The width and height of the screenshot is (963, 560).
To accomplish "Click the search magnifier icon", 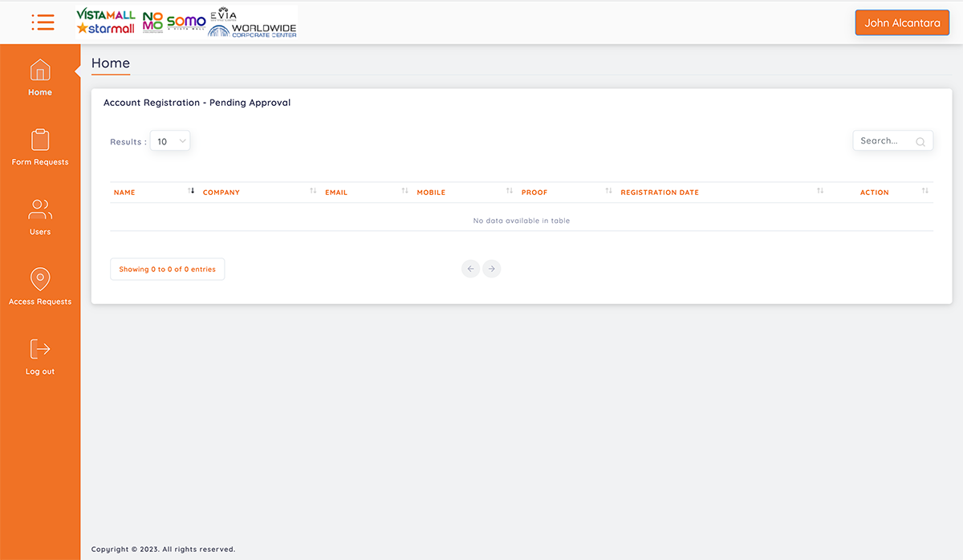I will tap(920, 142).
